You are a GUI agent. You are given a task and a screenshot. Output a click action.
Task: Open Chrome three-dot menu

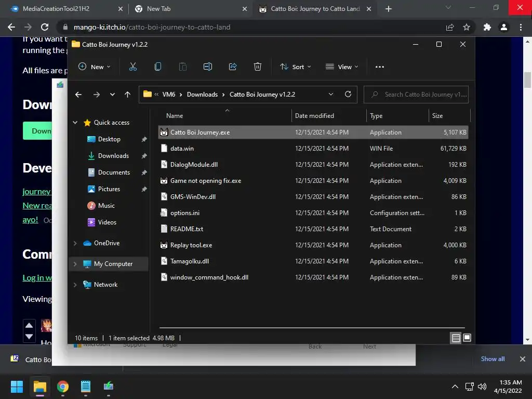click(x=521, y=27)
